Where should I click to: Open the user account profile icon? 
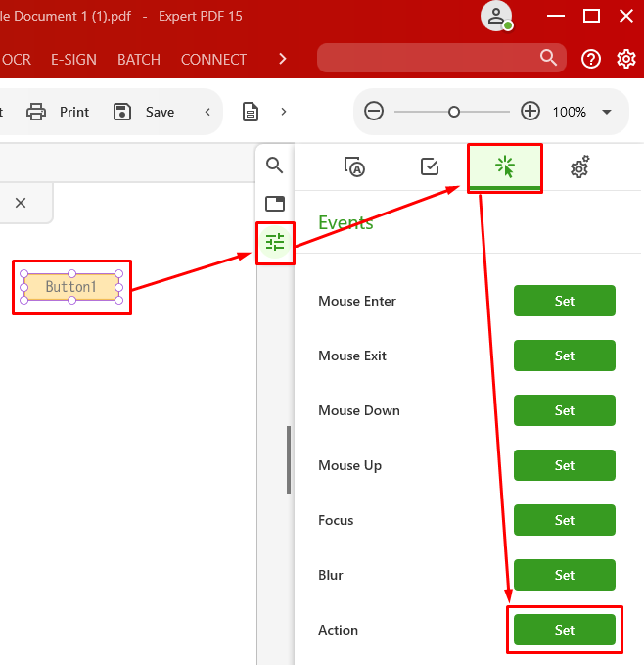[x=496, y=16]
